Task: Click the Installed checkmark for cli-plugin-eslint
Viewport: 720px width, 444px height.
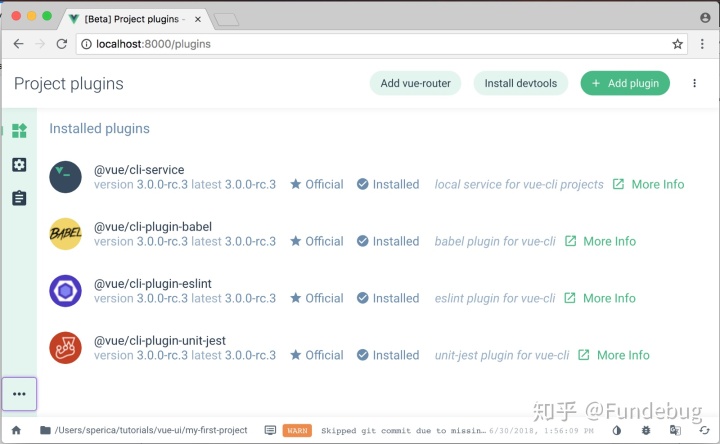Action: 363,298
